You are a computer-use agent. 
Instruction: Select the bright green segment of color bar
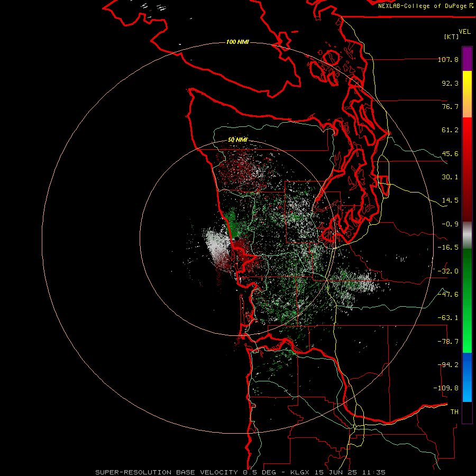(x=467, y=340)
